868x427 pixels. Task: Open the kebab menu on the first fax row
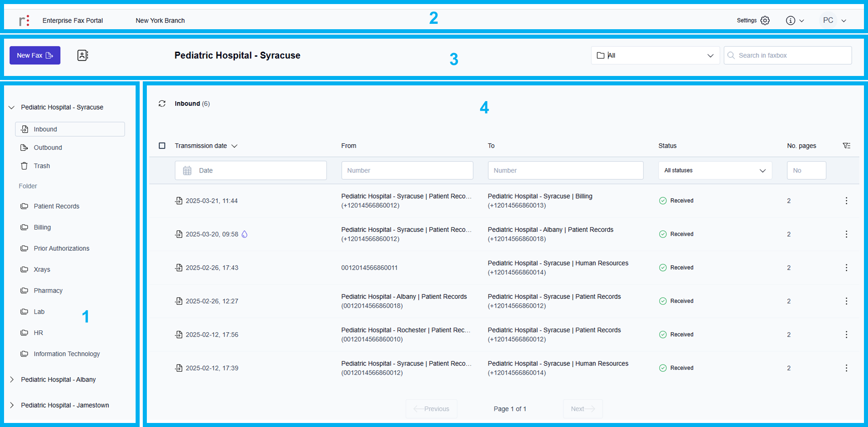(846, 200)
